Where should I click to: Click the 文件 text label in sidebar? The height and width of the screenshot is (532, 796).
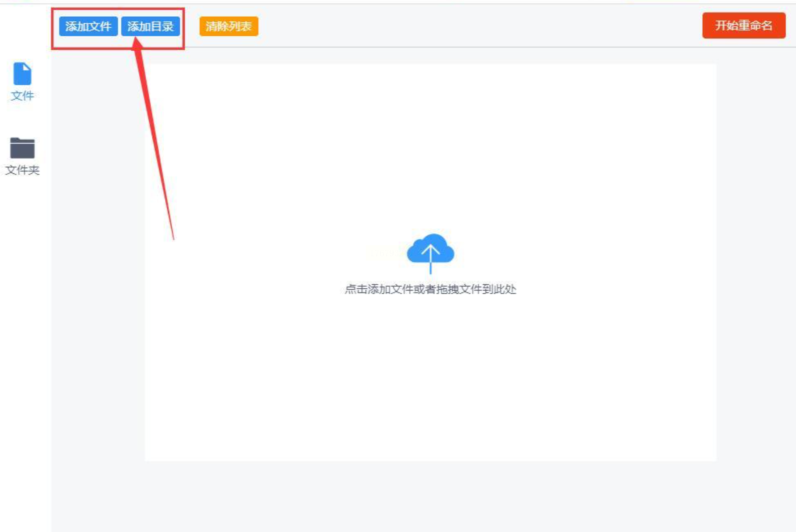click(22, 96)
